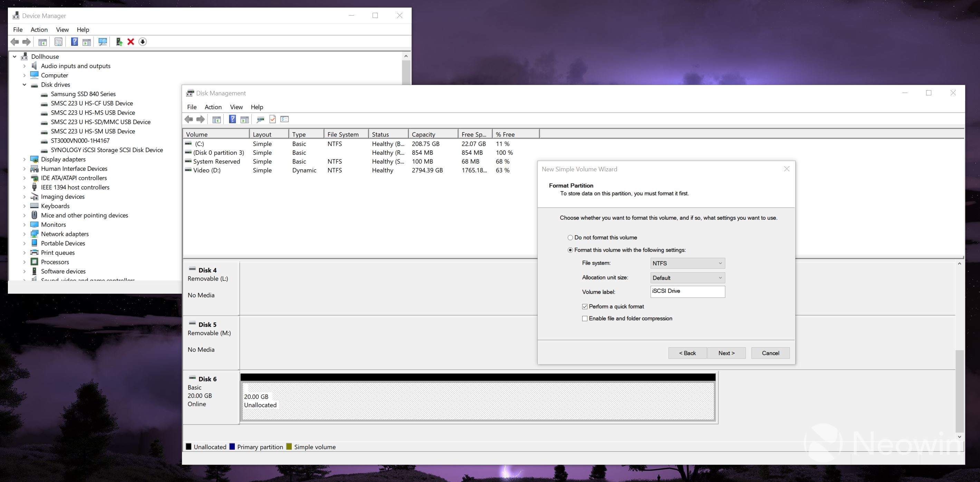Click Forward arrow in Device Manager toolbar
Image resolution: width=980 pixels, height=482 pixels.
pos(27,42)
